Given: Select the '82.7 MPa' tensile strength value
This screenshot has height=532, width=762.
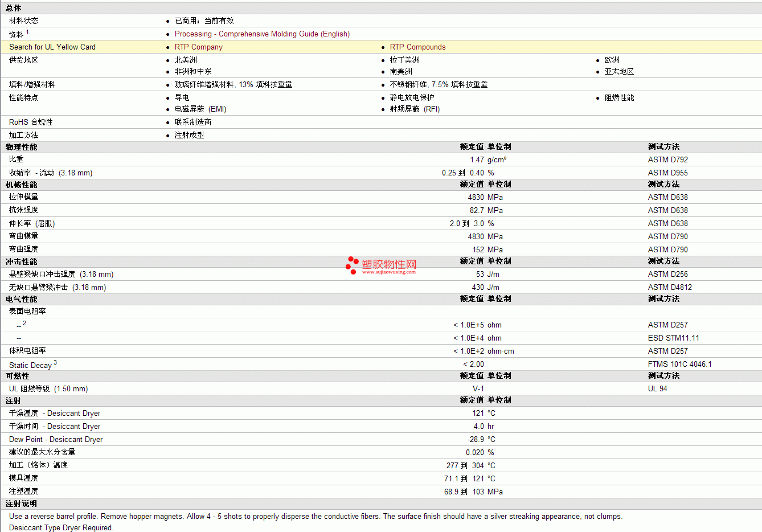Looking at the screenshot, I should coord(486,211).
